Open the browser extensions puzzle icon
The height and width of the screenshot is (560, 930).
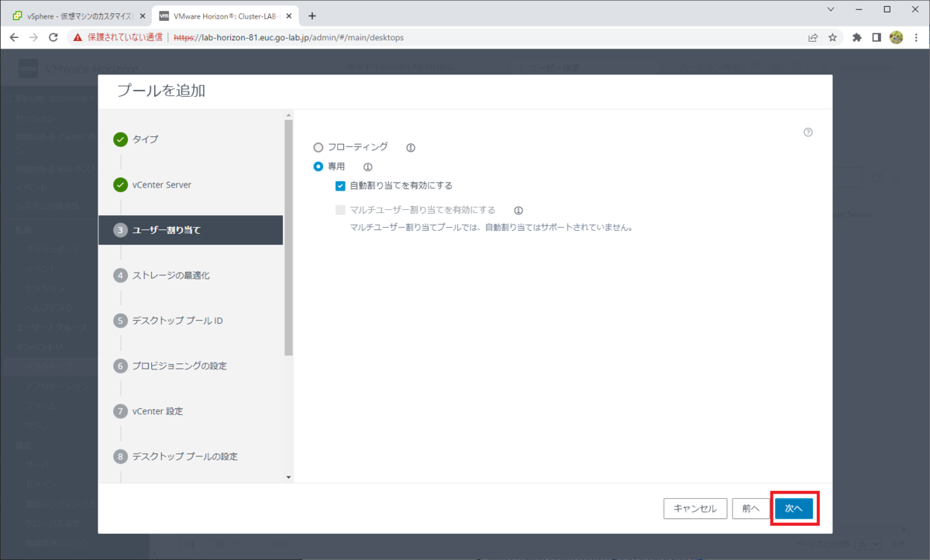pyautogui.click(x=857, y=37)
